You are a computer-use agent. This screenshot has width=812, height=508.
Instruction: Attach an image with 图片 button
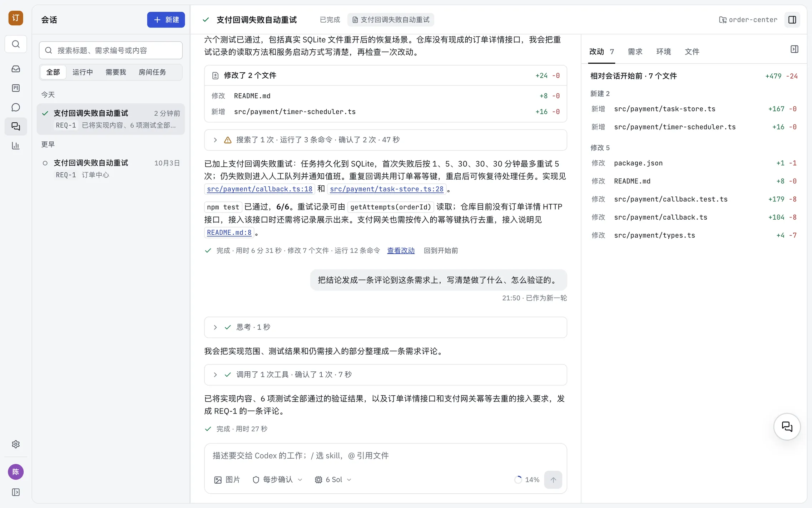pos(227,480)
